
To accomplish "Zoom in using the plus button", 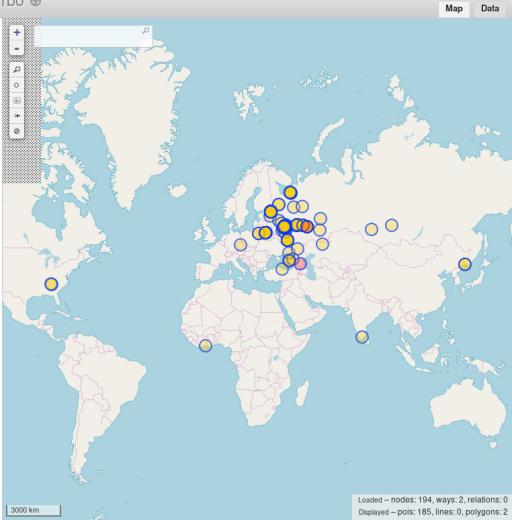I will tap(17, 33).
